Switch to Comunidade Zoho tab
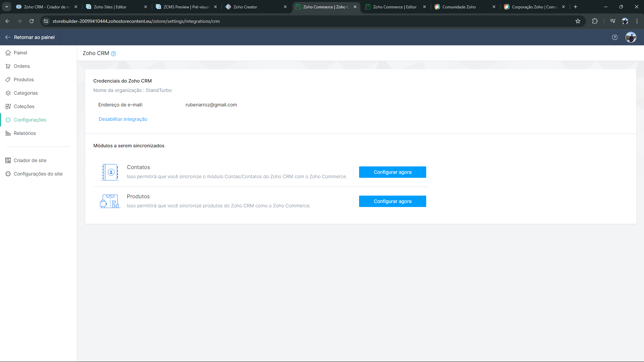 (465, 7)
